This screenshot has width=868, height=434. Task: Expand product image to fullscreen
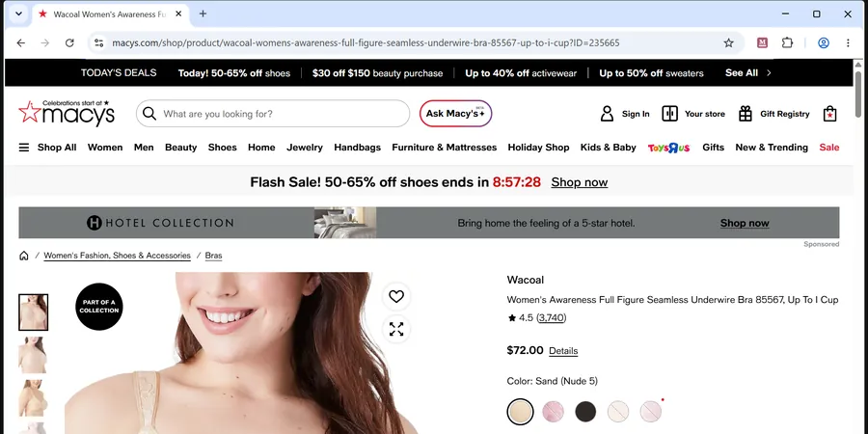click(x=396, y=330)
